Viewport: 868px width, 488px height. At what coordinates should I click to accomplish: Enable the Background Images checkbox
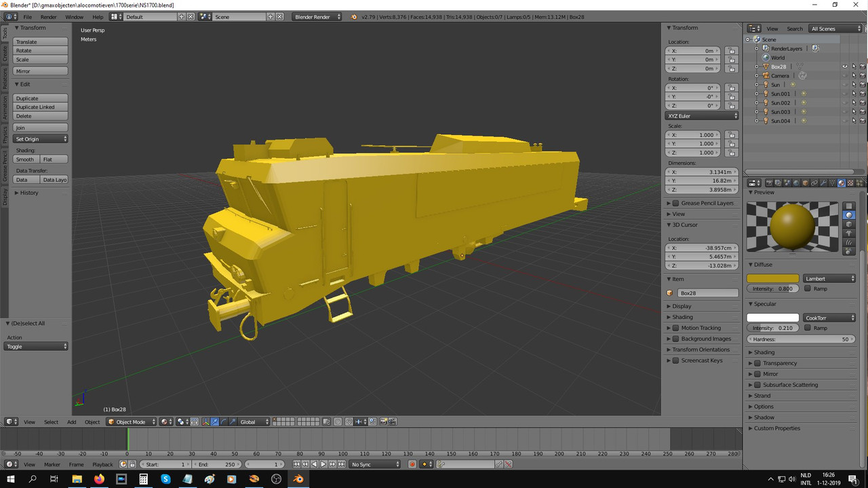[x=675, y=339]
